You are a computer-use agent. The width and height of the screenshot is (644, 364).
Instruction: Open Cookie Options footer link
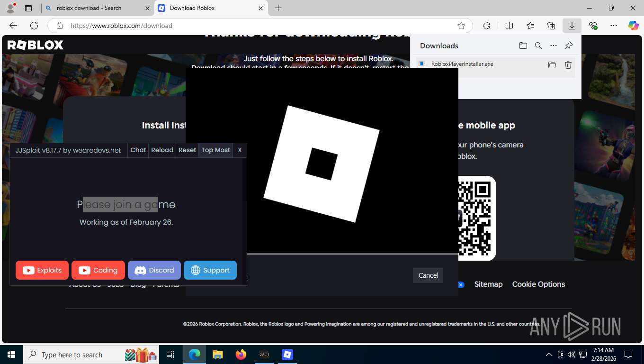click(x=538, y=284)
